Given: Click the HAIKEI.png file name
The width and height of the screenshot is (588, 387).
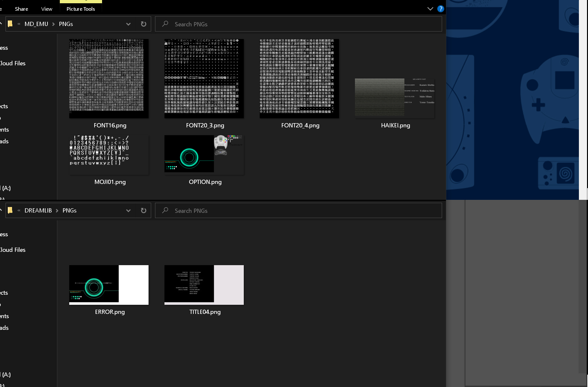Looking at the screenshot, I should (x=396, y=125).
